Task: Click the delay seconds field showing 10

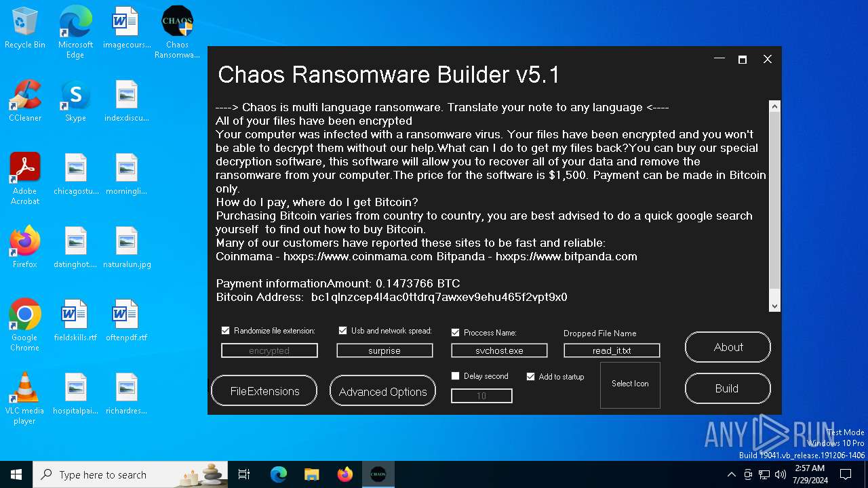Action: [x=481, y=396]
